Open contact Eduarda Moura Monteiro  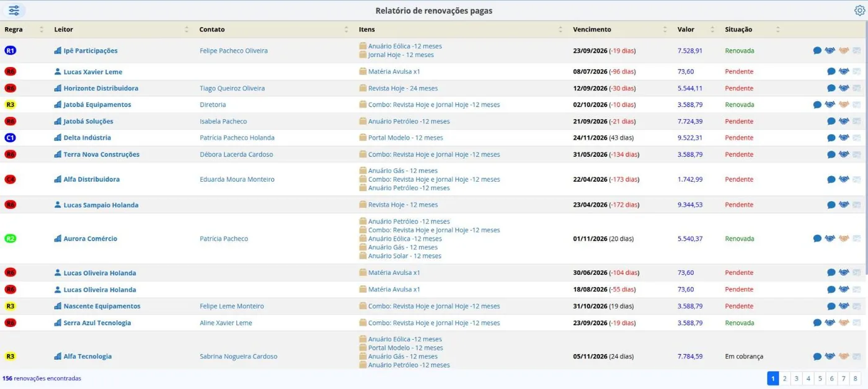pos(237,179)
